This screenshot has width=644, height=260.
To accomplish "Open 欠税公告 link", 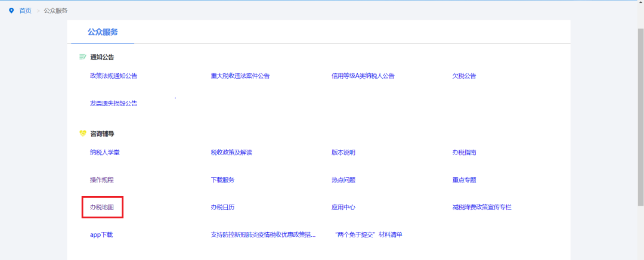I will click(x=464, y=76).
